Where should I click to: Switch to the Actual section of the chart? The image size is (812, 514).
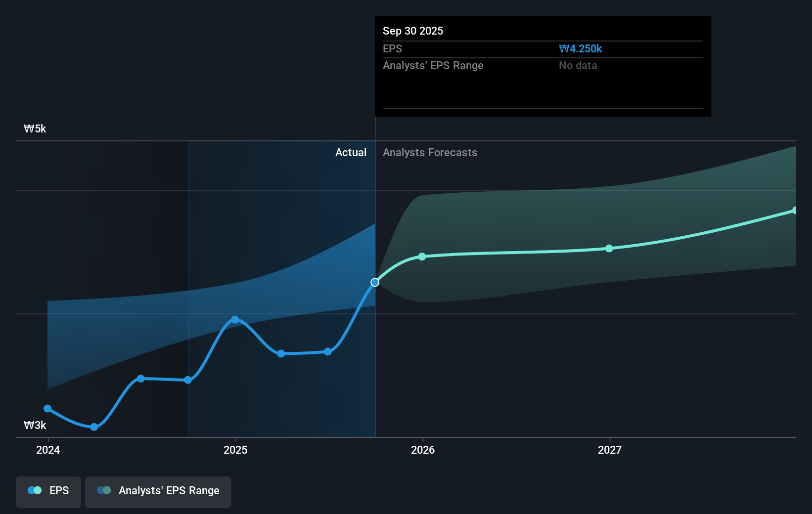point(351,152)
